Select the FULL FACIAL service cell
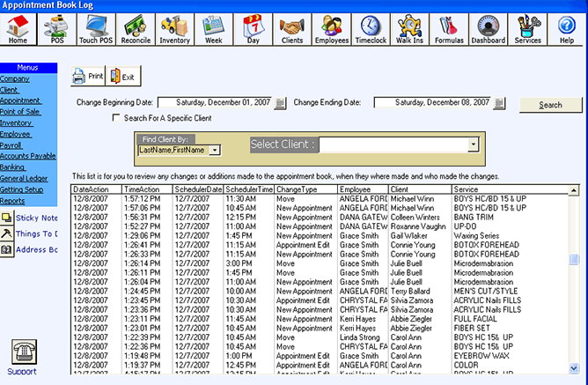 (x=475, y=319)
